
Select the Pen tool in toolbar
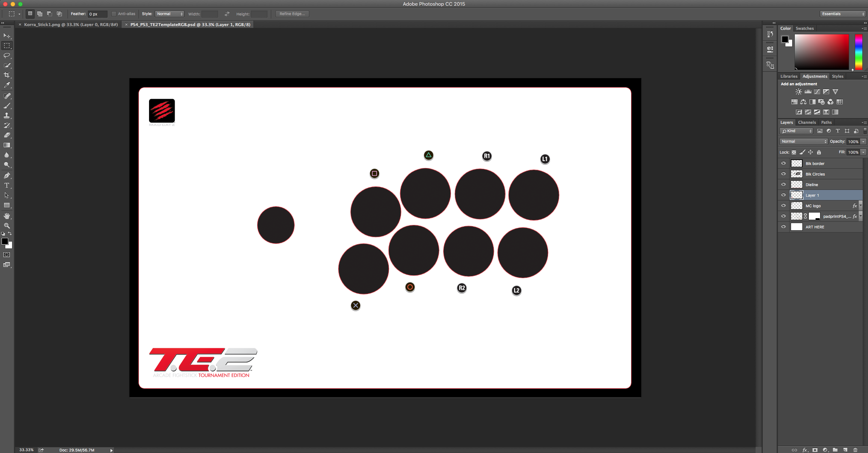click(8, 176)
